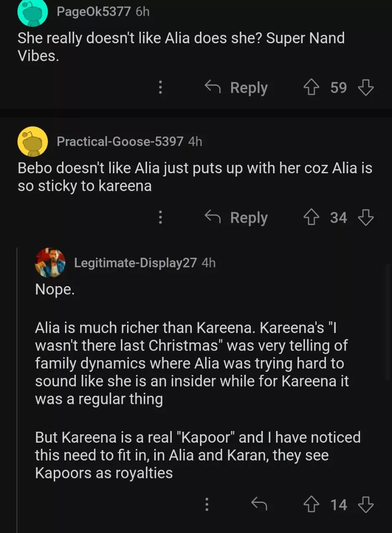Tap Practical-Goose-5397's yellow avatar
The height and width of the screenshot is (533, 392).
point(32,142)
